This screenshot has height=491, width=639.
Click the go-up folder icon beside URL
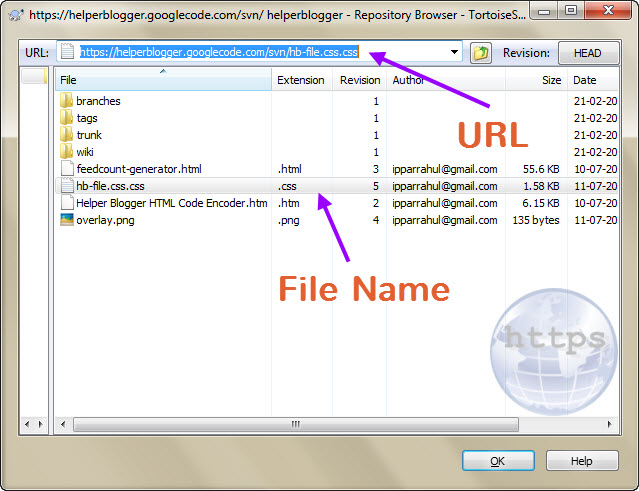480,53
